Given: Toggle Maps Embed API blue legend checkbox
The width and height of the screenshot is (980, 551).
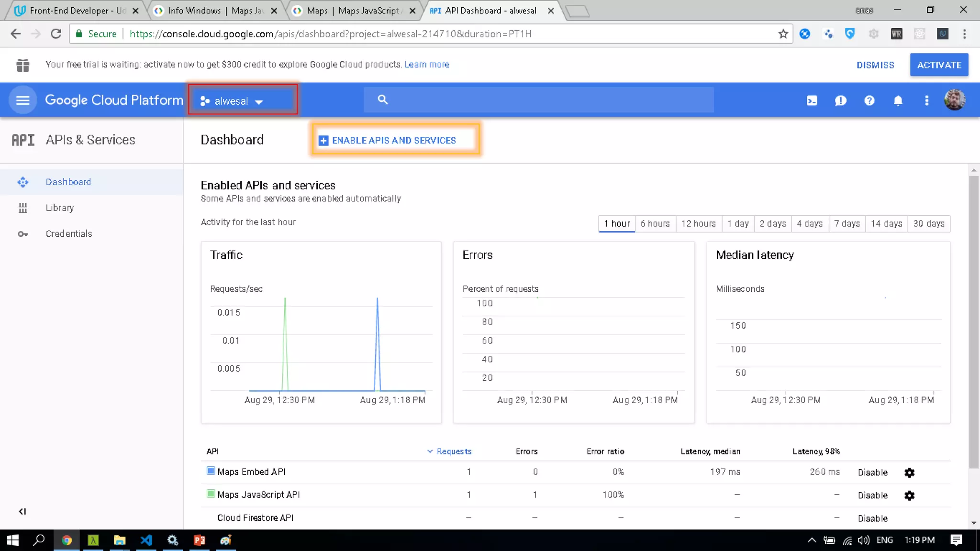Looking at the screenshot, I should tap(211, 471).
